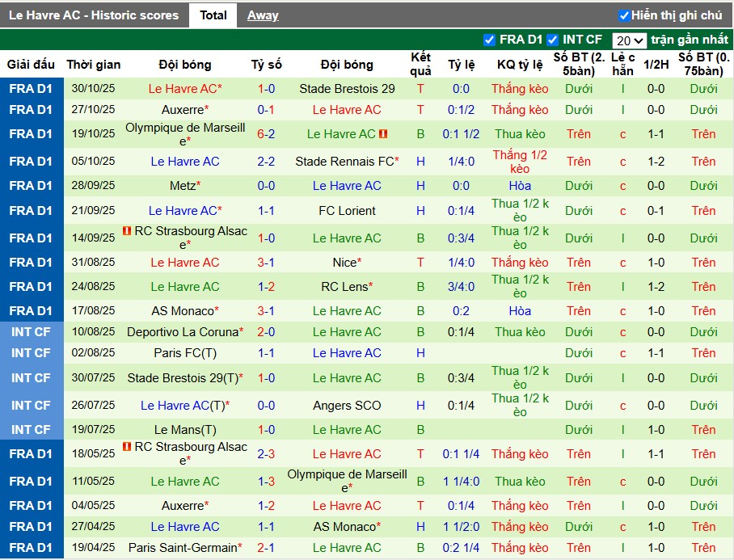This screenshot has width=734, height=560.
Task: Open the Stade Rennais FC team page
Action: (344, 162)
